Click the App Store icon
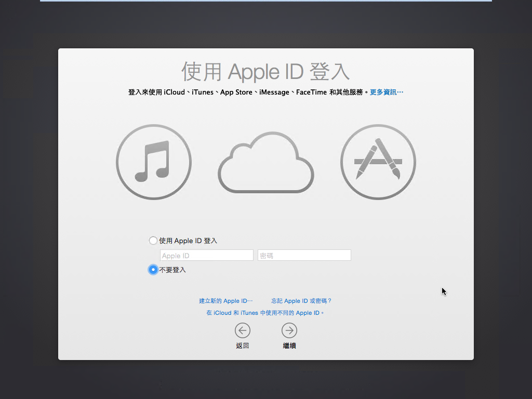 coord(378,162)
